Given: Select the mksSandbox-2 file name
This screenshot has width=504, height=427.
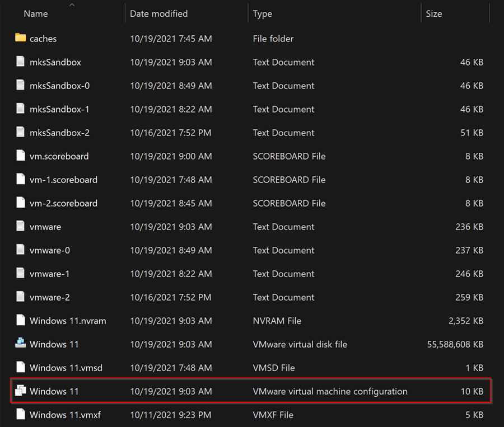Looking at the screenshot, I should pyautogui.click(x=59, y=133).
